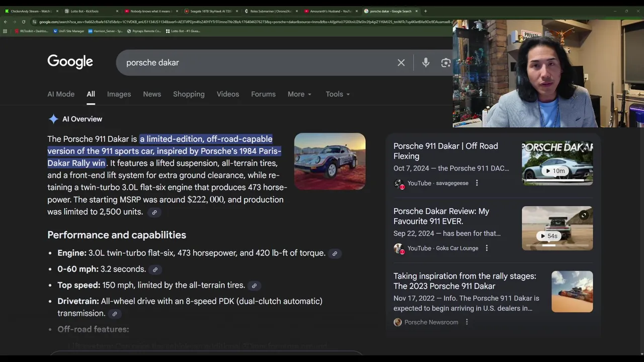The image size is (644, 362).
Task: Open 'Porsche 911 Dakar | Off Road Flexing' link
Action: tap(446, 151)
